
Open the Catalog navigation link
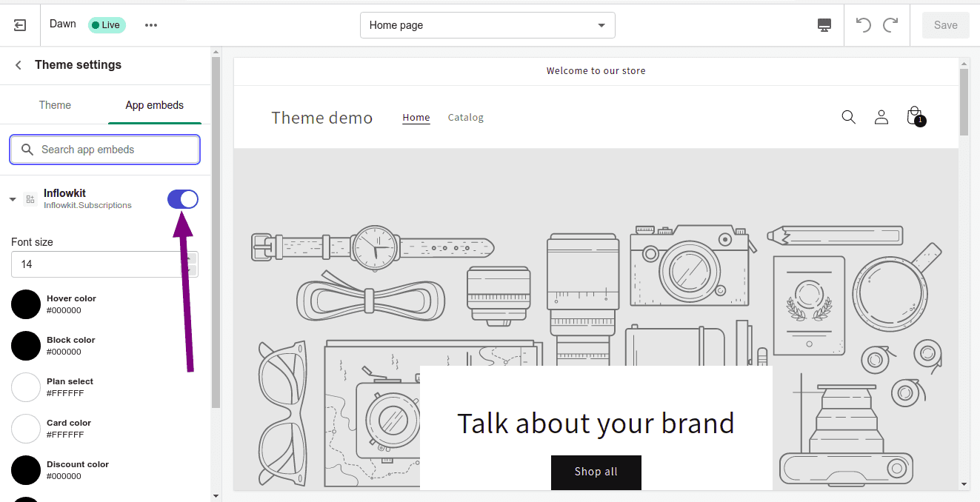(465, 117)
